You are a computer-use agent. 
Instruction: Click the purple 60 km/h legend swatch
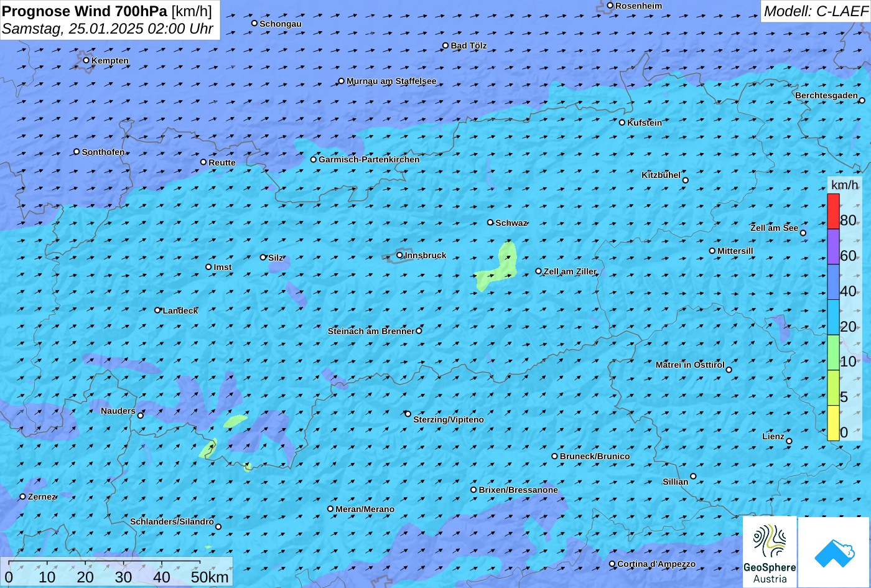833,247
